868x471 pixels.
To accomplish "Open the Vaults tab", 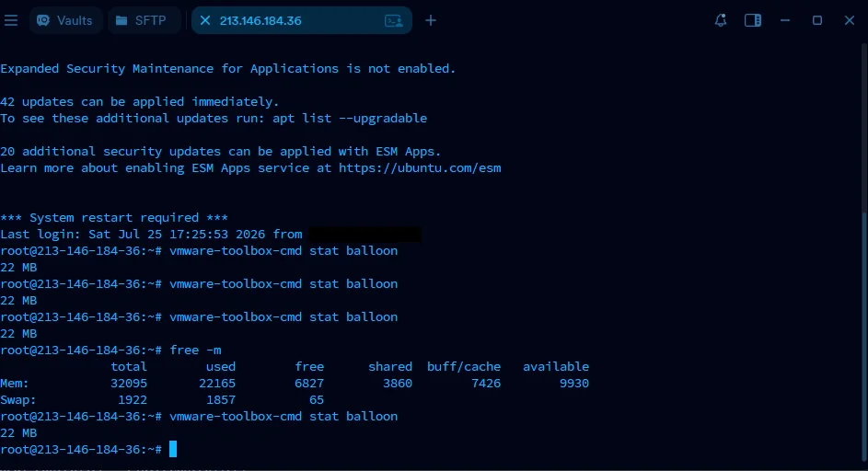I will pos(65,20).
